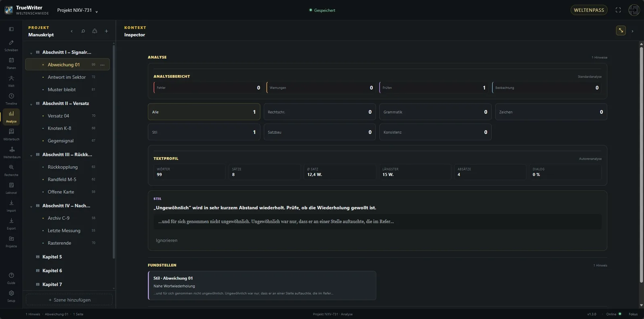Open the Abweichung 01 more options menu
This screenshot has height=319, width=644.
tap(102, 65)
